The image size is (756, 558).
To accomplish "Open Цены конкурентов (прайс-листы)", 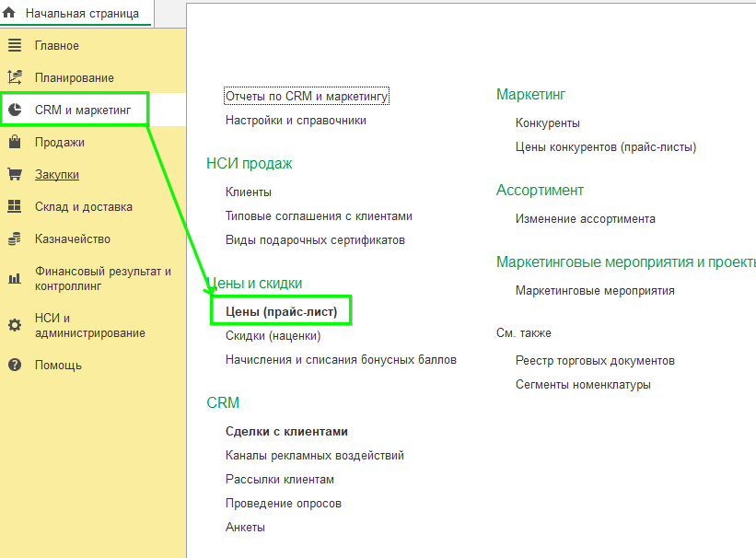I will (606, 147).
